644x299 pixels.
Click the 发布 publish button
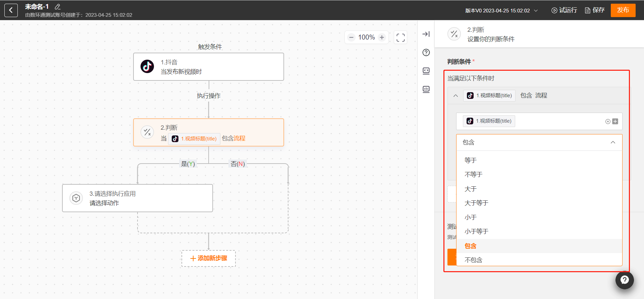(623, 10)
